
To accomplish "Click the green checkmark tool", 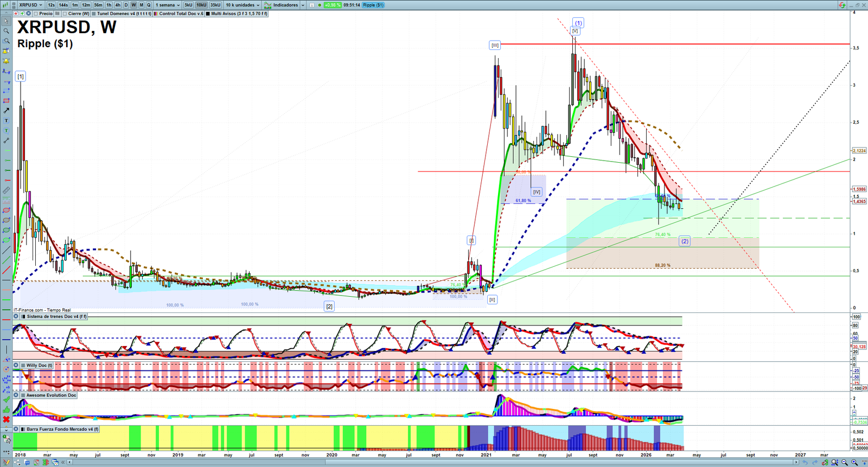I will point(7,400).
